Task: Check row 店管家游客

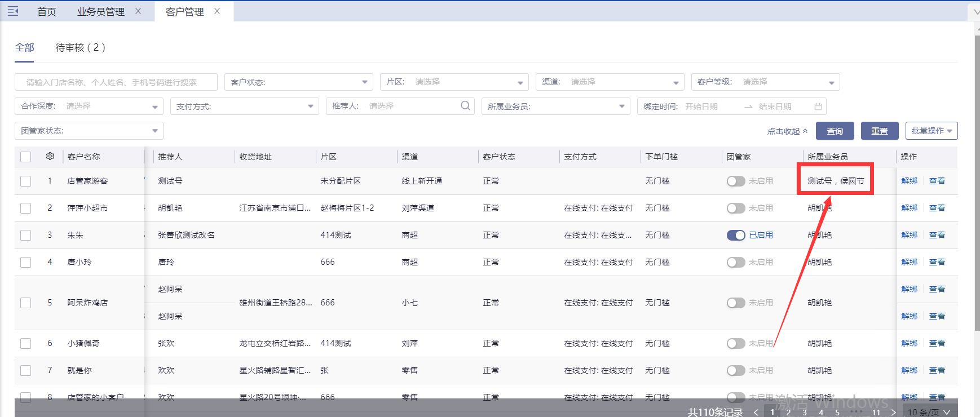Action: pos(25,181)
